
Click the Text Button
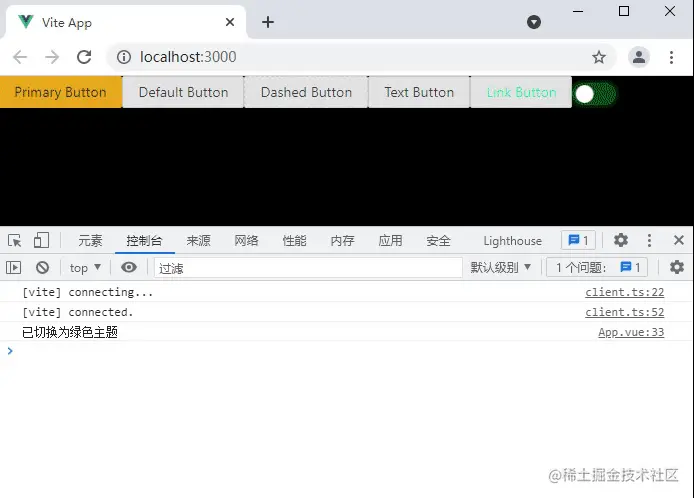coord(419,92)
